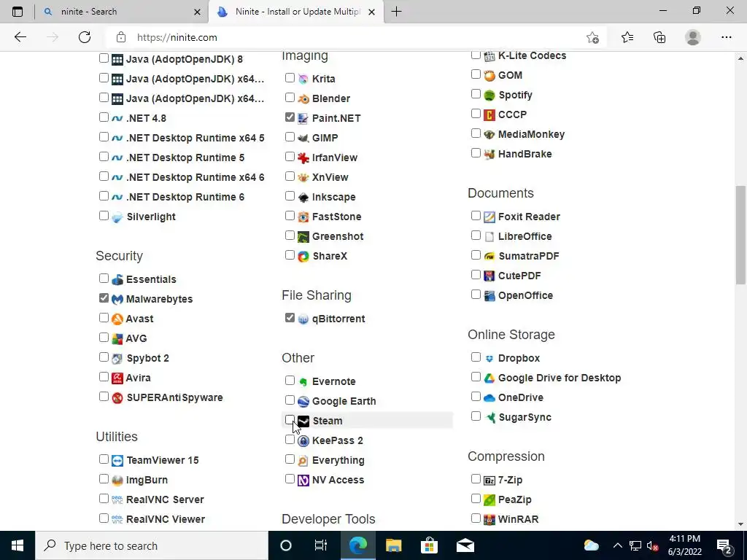Go back to previous page

20,37
